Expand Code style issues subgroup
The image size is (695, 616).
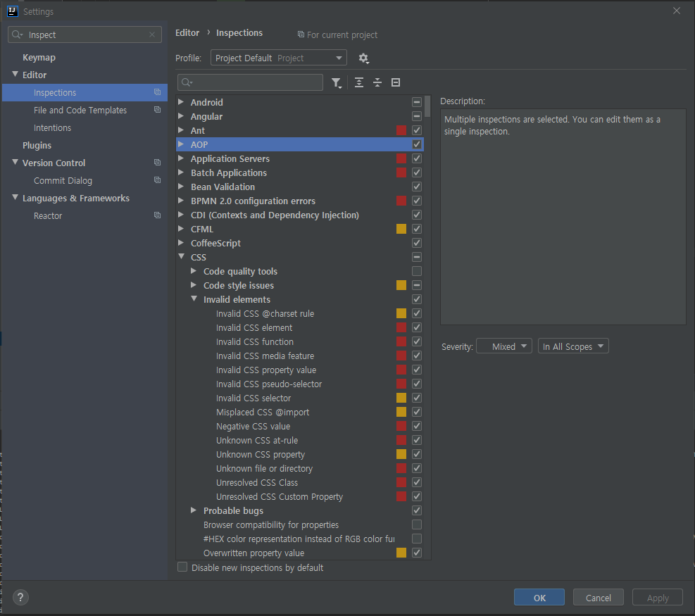(194, 285)
